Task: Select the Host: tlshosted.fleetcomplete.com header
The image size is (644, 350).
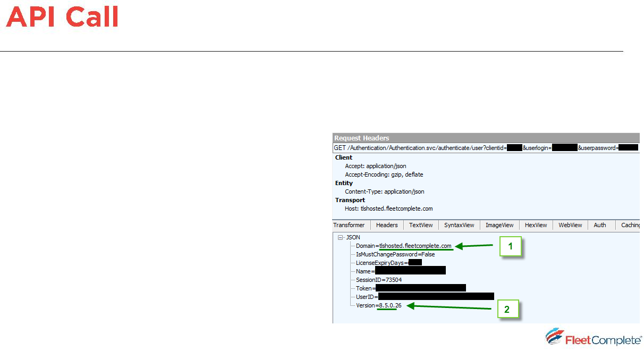Action: click(x=388, y=209)
